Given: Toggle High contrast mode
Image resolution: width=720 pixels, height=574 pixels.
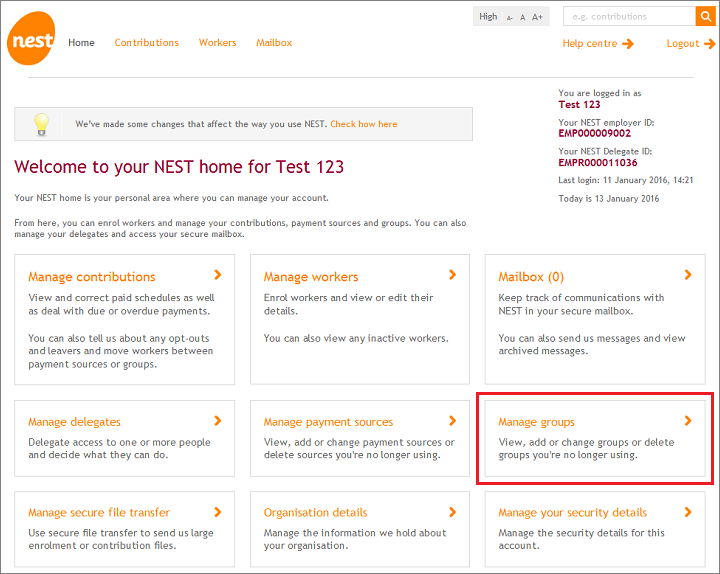Looking at the screenshot, I should click(488, 17).
